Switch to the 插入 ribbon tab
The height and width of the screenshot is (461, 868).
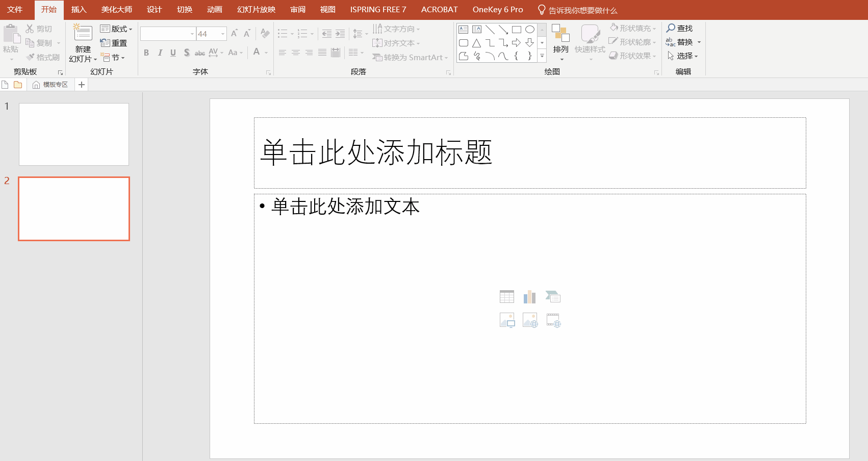(x=79, y=9)
